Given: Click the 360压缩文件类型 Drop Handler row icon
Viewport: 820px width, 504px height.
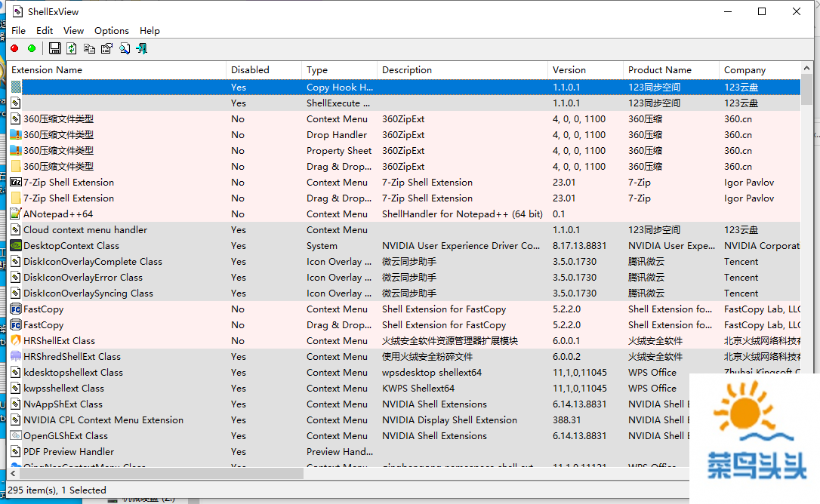Looking at the screenshot, I should click(16, 135).
